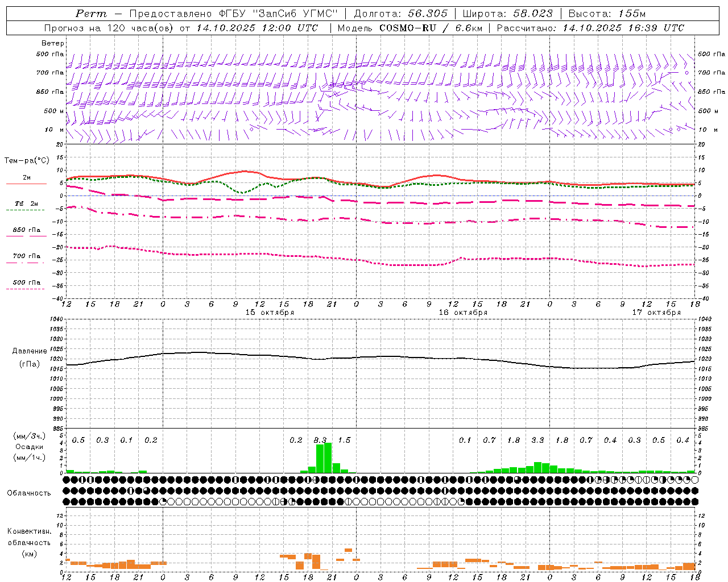728x582 pixels.
Task: Click "700 гПа" in the temperature legend
Action: click(26, 256)
